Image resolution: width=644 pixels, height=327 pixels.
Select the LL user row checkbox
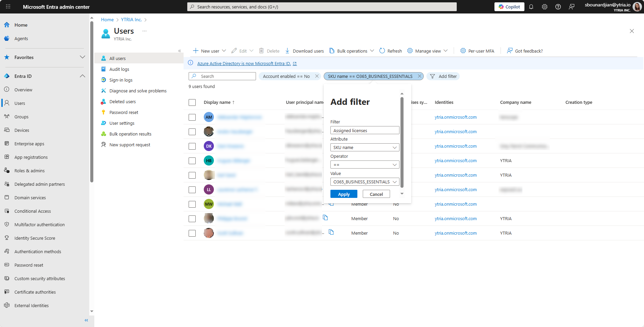pyautogui.click(x=192, y=190)
